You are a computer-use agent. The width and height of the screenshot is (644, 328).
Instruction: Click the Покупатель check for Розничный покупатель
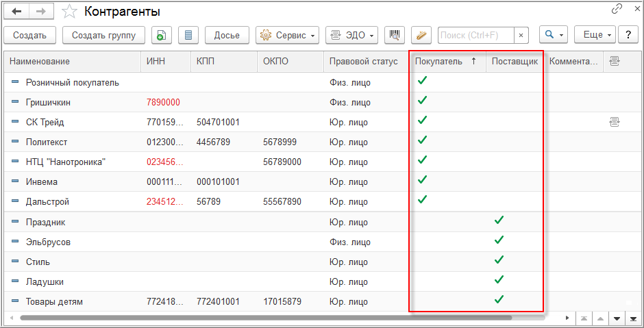coord(422,81)
